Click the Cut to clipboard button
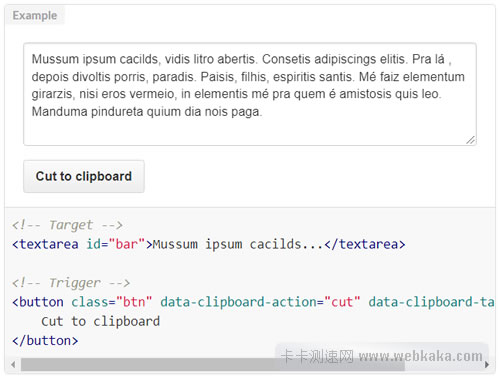The width and height of the screenshot is (500, 379). click(84, 176)
